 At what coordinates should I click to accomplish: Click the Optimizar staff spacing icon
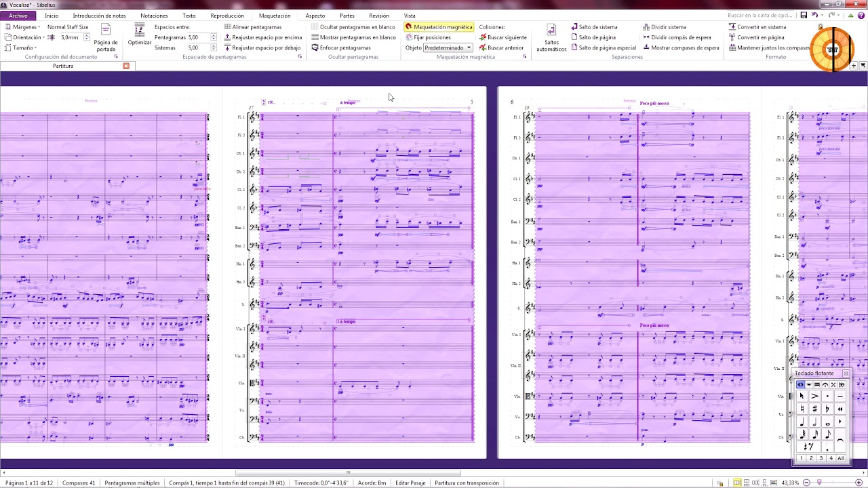140,30
